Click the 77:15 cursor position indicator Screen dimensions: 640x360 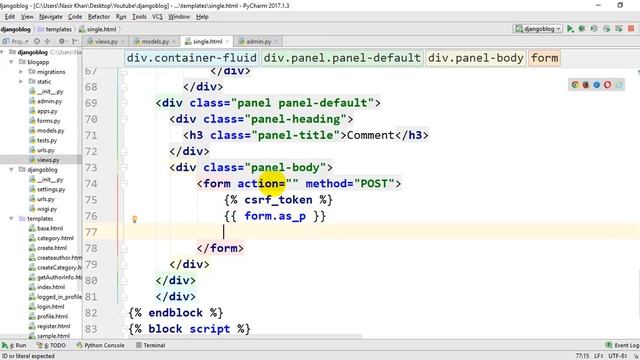click(582, 356)
